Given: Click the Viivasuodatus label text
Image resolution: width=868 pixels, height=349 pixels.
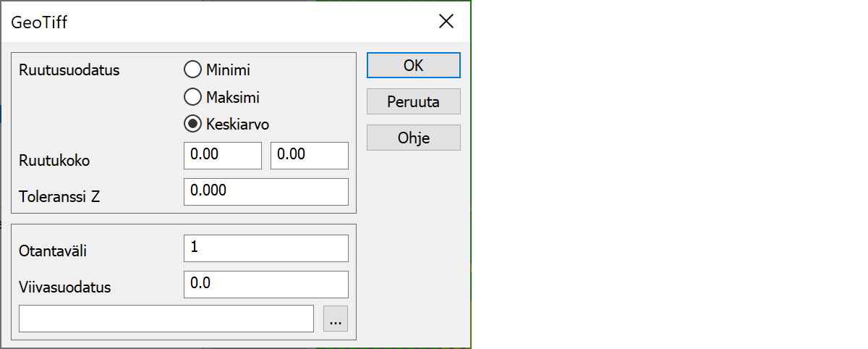Looking at the screenshot, I should coord(65,287).
